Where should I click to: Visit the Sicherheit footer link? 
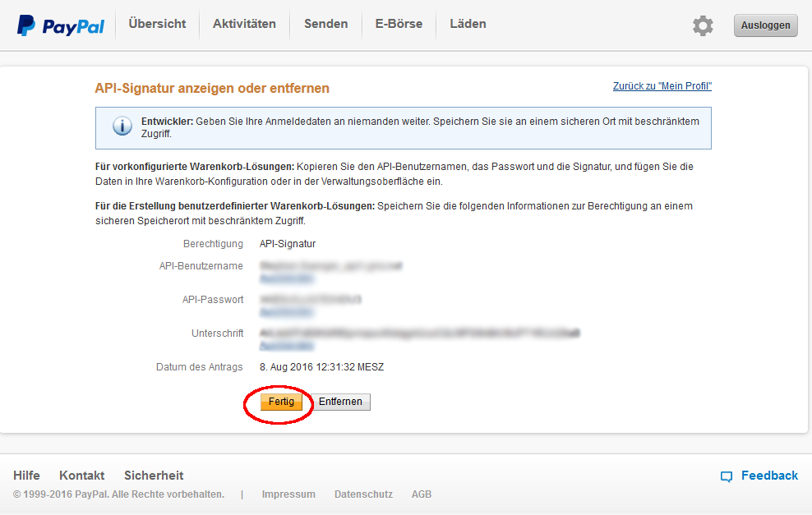[x=154, y=476]
